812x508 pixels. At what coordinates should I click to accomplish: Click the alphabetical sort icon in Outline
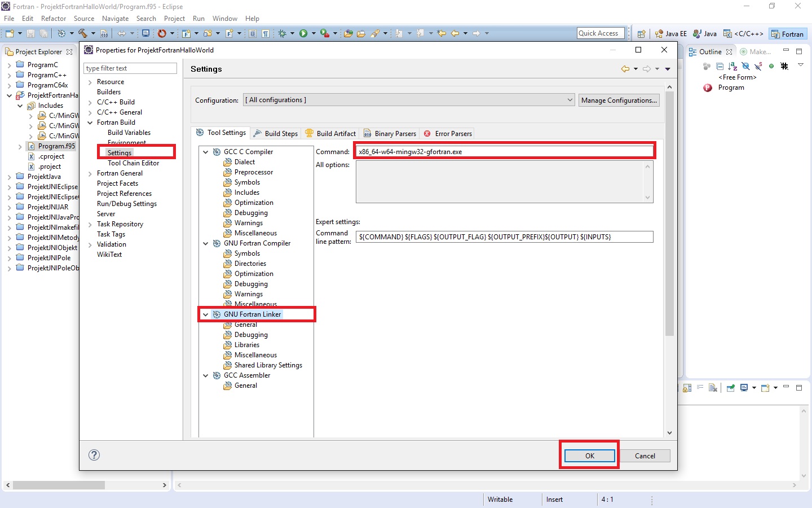(732, 66)
